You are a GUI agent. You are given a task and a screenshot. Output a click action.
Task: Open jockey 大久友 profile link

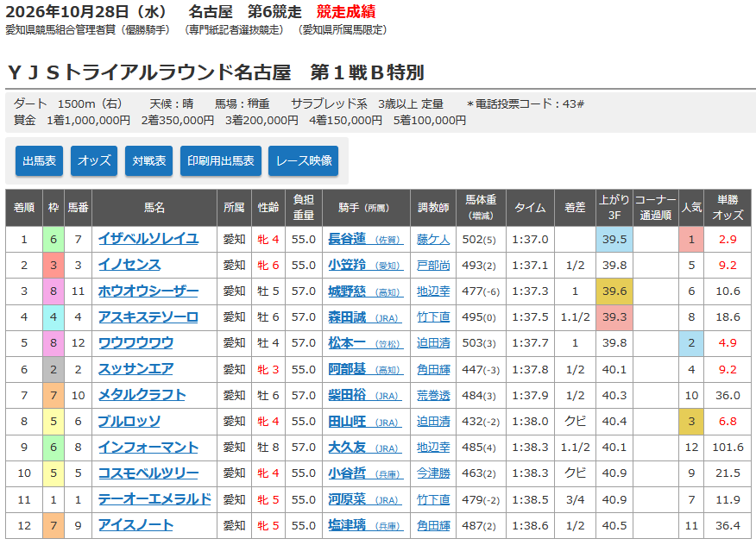point(365,448)
